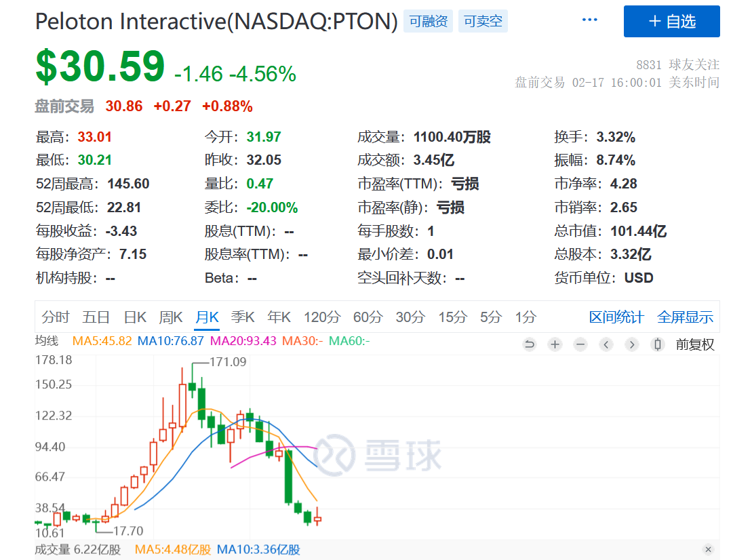
Task: Select the 60分 interval tab
Action: 368,317
